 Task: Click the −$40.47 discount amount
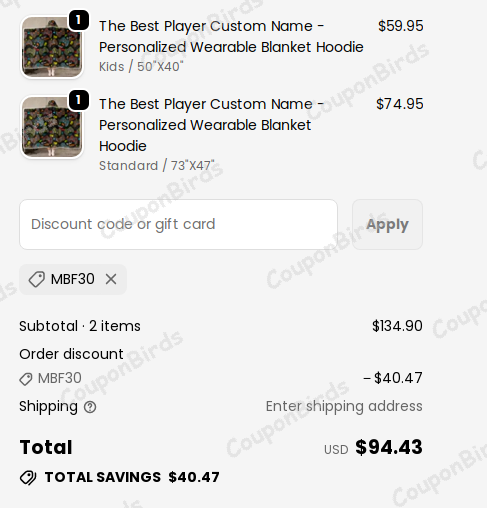(x=393, y=378)
